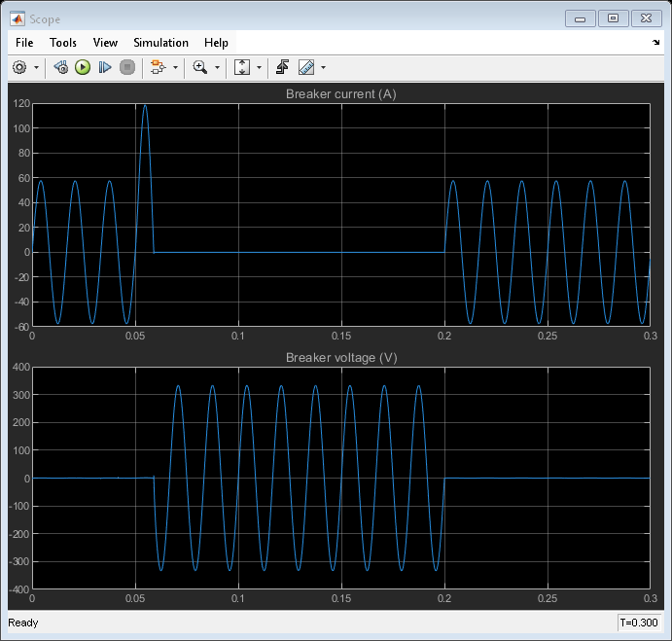Image resolution: width=672 pixels, height=641 pixels.
Task: Click the Step Forward button
Action: [x=105, y=67]
